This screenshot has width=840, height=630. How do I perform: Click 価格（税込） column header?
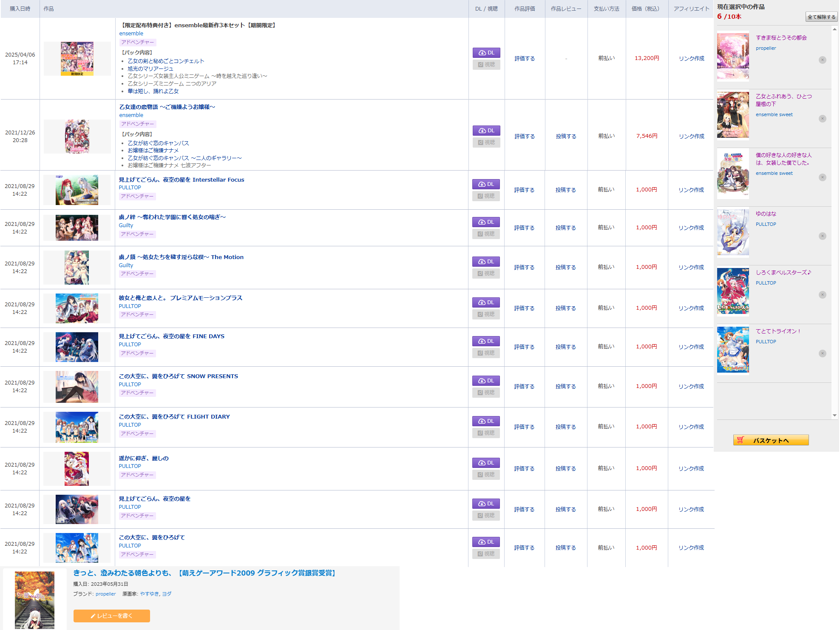645,9
